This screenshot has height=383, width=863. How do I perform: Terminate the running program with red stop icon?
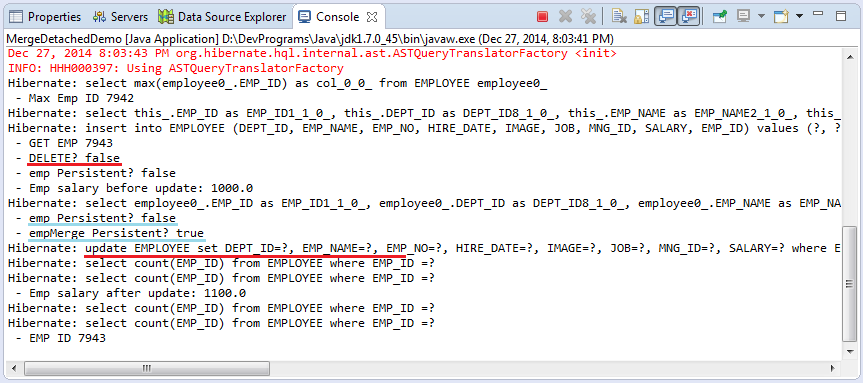(543, 17)
